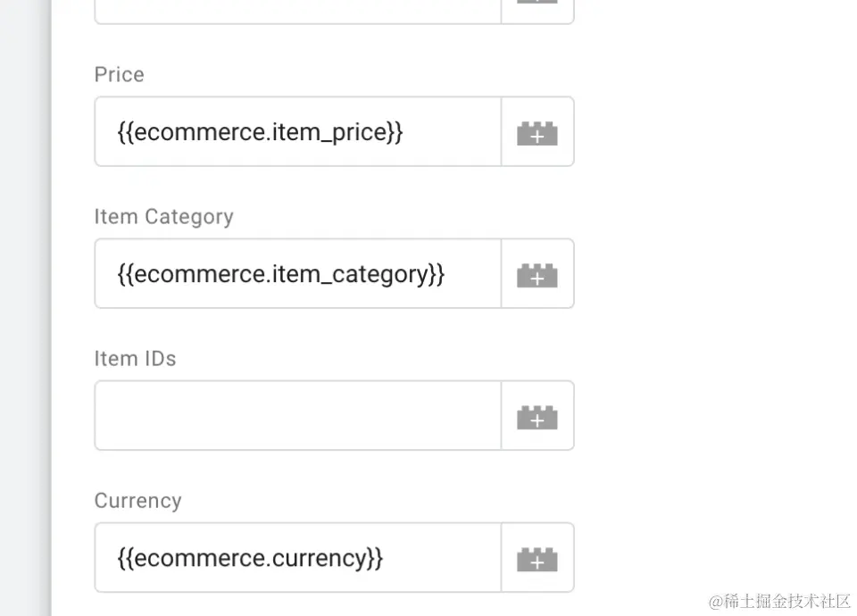Click the Price field label

coord(119,75)
